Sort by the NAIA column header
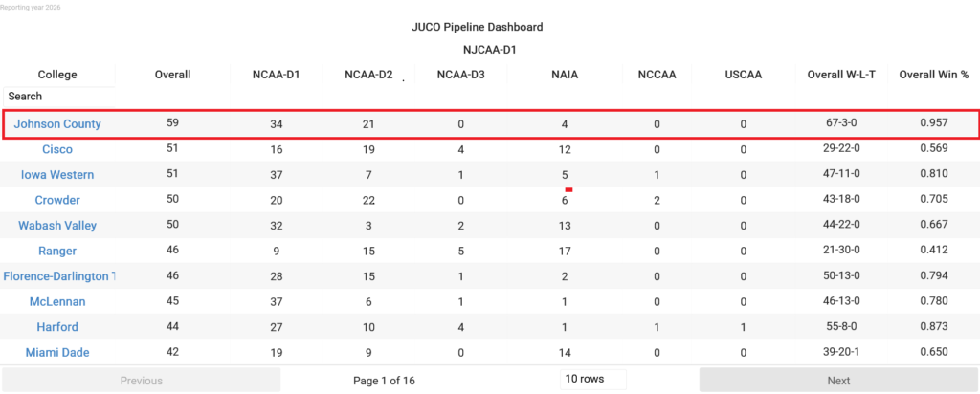This screenshot has width=980, height=394. tap(565, 75)
